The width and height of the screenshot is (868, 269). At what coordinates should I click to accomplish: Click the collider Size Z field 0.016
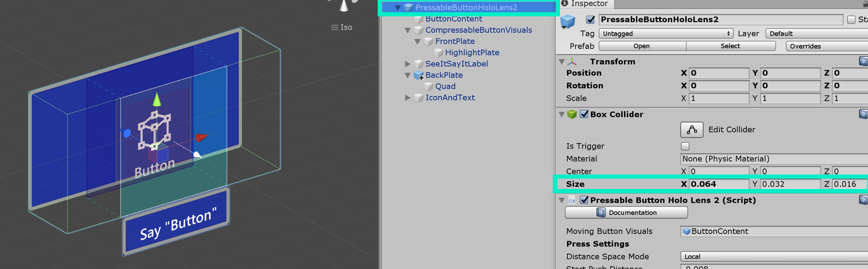tap(850, 184)
